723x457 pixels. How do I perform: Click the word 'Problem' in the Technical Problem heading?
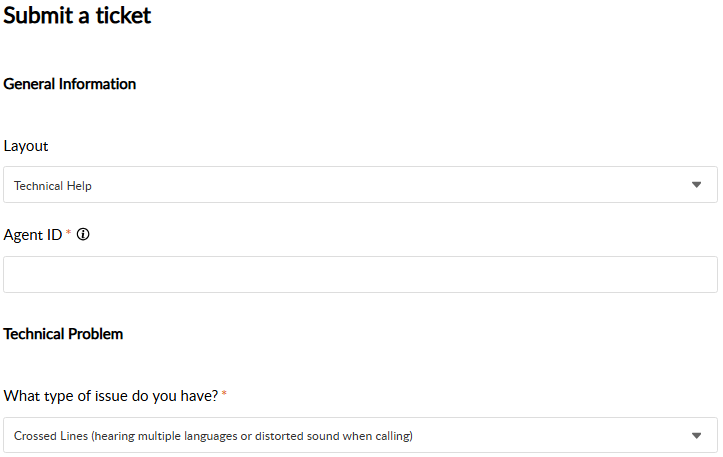95,334
